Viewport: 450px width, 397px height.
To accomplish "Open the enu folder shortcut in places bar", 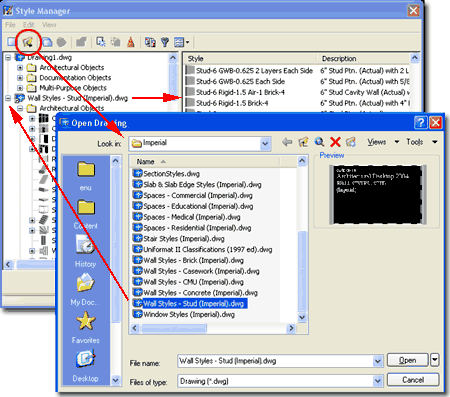I will [86, 176].
